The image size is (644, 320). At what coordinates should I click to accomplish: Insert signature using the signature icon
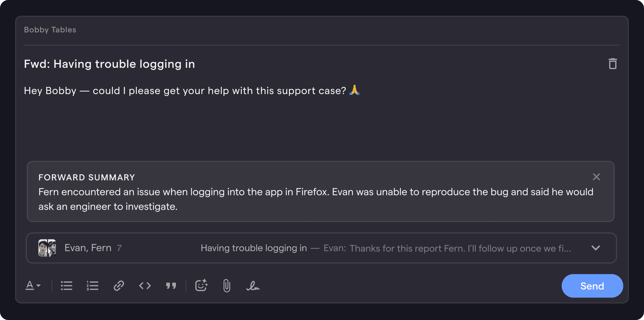[x=253, y=286]
